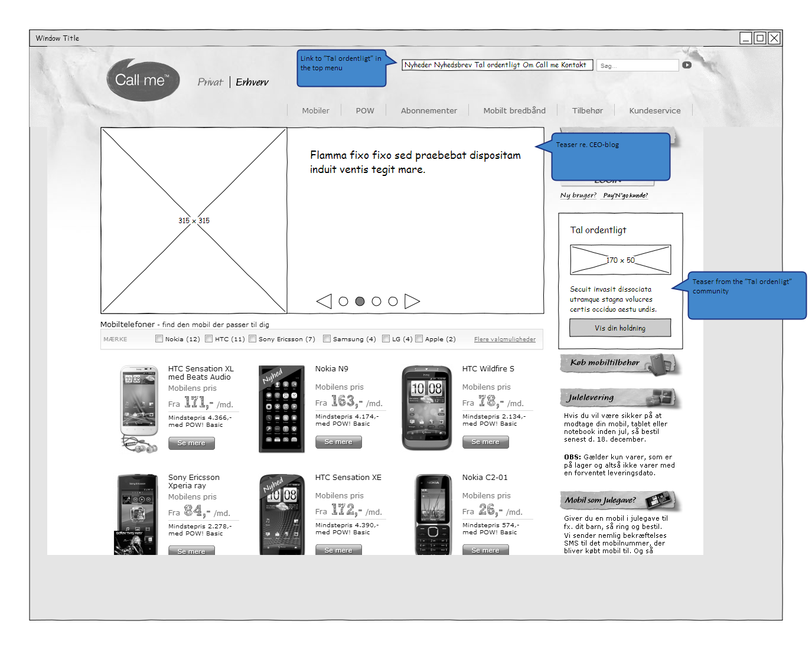Click the Vis din holdning button
This screenshot has width=812, height=650.
[620, 328]
